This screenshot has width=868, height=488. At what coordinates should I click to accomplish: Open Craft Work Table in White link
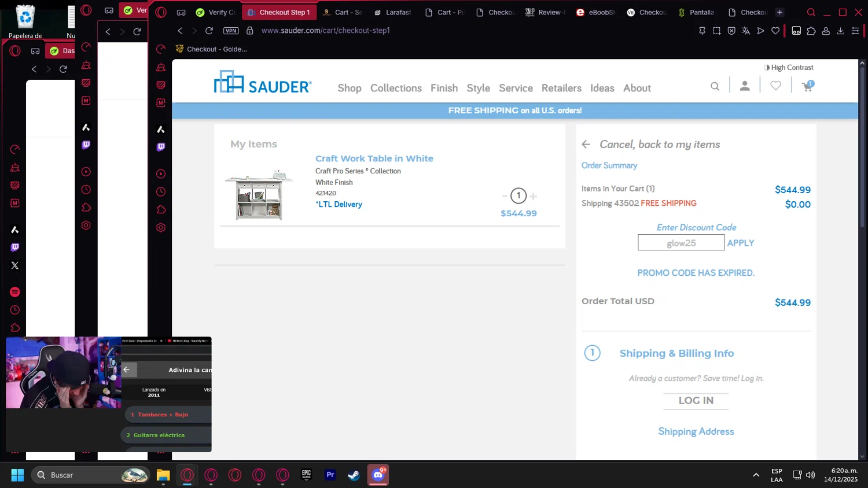tap(374, 158)
